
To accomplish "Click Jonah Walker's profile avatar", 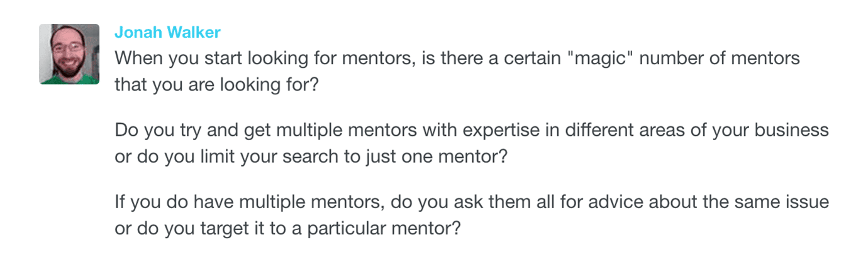I will click(x=69, y=54).
